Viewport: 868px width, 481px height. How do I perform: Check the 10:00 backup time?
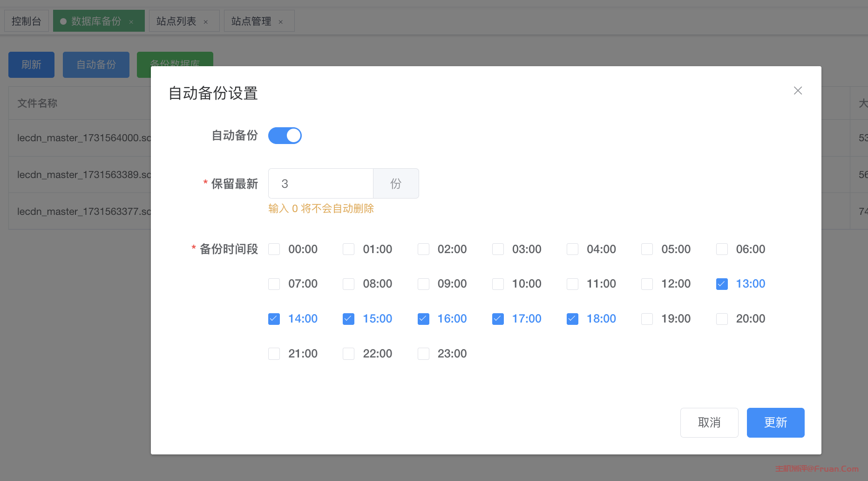pyautogui.click(x=498, y=284)
